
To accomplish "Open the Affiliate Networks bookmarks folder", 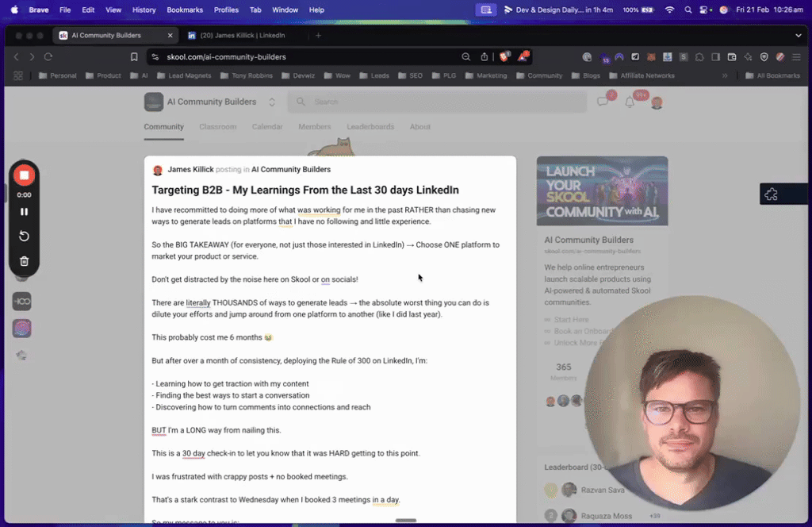I will 642,75.
